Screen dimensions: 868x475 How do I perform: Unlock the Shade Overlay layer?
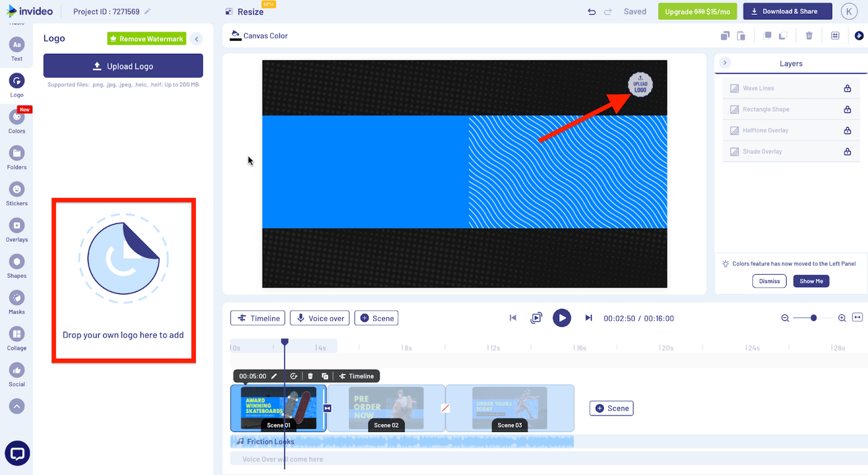point(847,152)
